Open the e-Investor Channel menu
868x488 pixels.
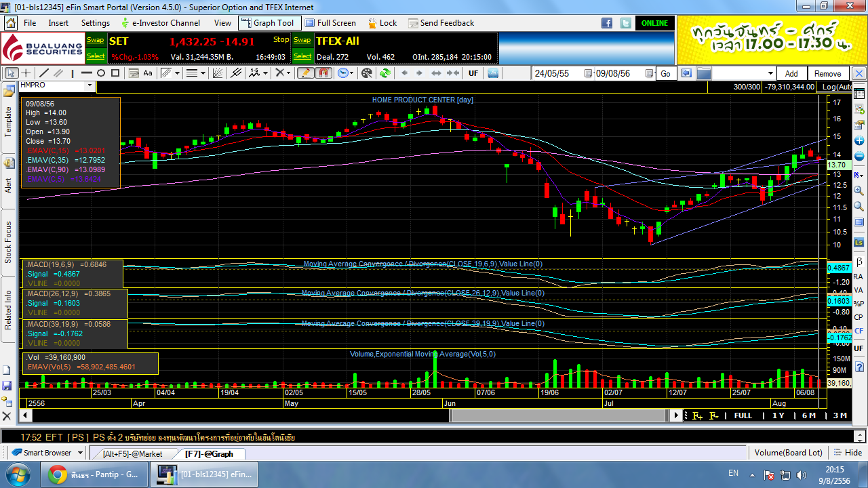tap(160, 23)
